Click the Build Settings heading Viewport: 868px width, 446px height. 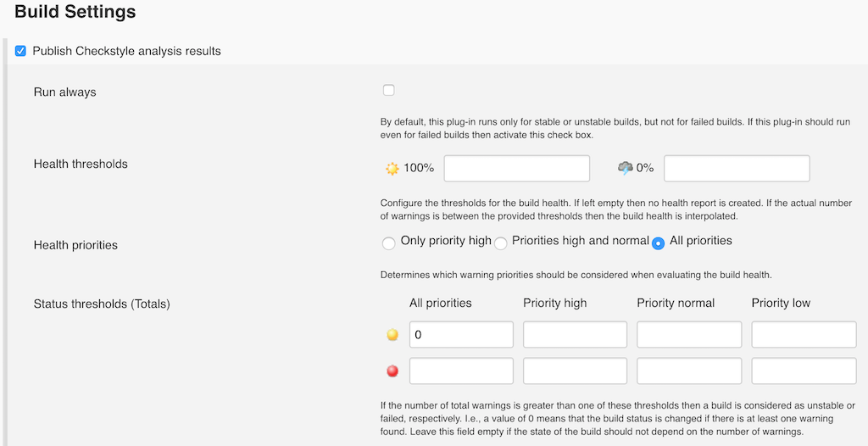pyautogui.click(x=75, y=12)
